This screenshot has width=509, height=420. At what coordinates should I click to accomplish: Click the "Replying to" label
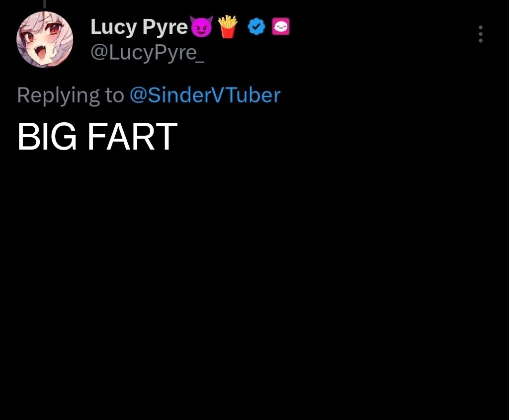(71, 96)
